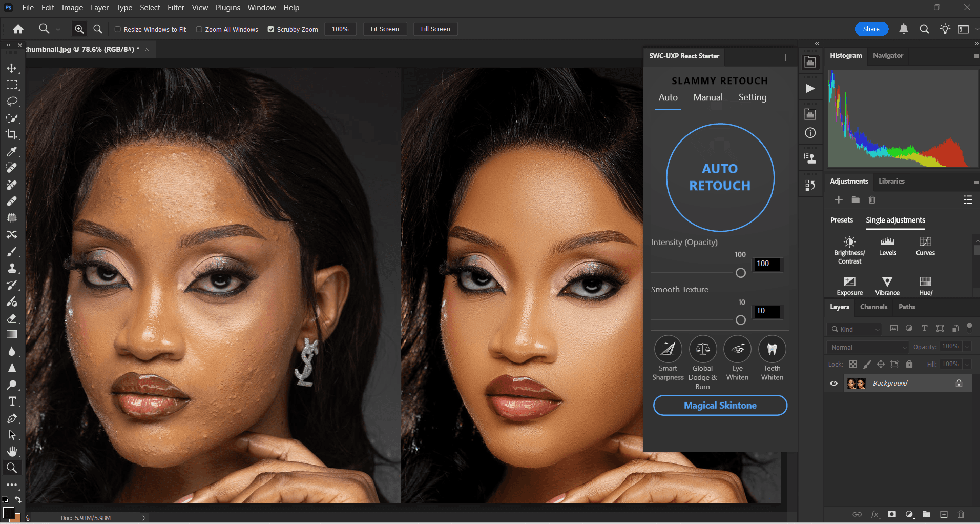Viewport: 980px width, 524px height.
Task: Open the Plugins menu
Action: click(227, 8)
